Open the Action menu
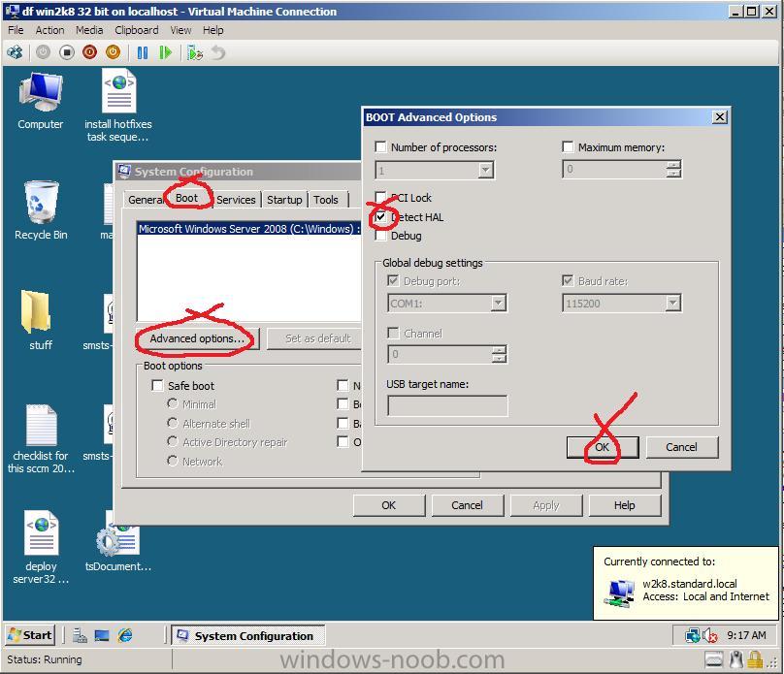The height and width of the screenshot is (674, 784). pos(50,30)
